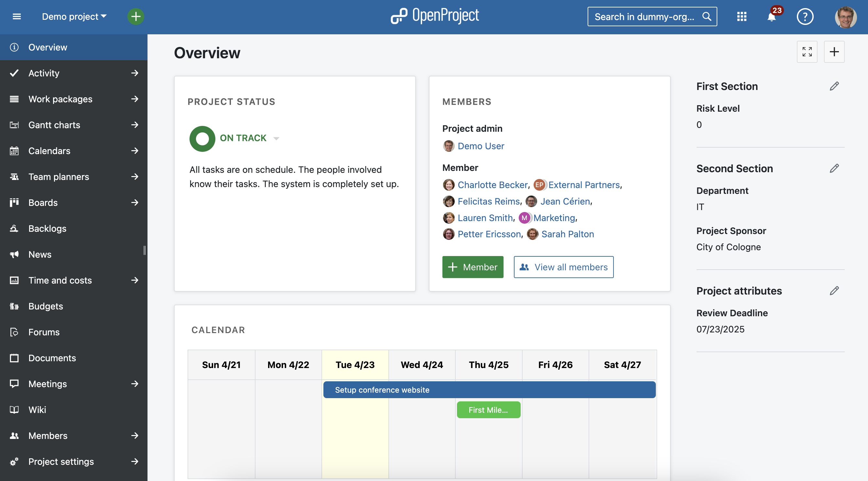Expand the Members submenu arrow
Screen dimensions: 868x481
pos(135,436)
